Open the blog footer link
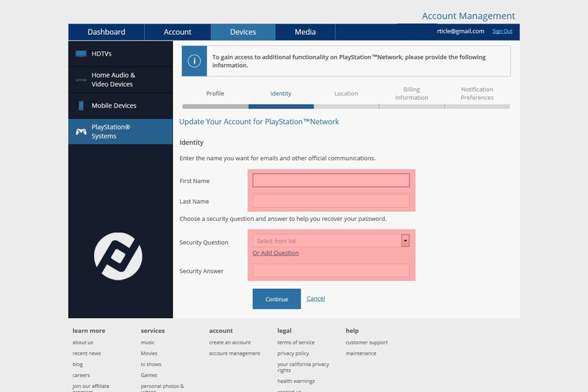Image resolution: width=588 pixels, height=392 pixels. pos(78,365)
